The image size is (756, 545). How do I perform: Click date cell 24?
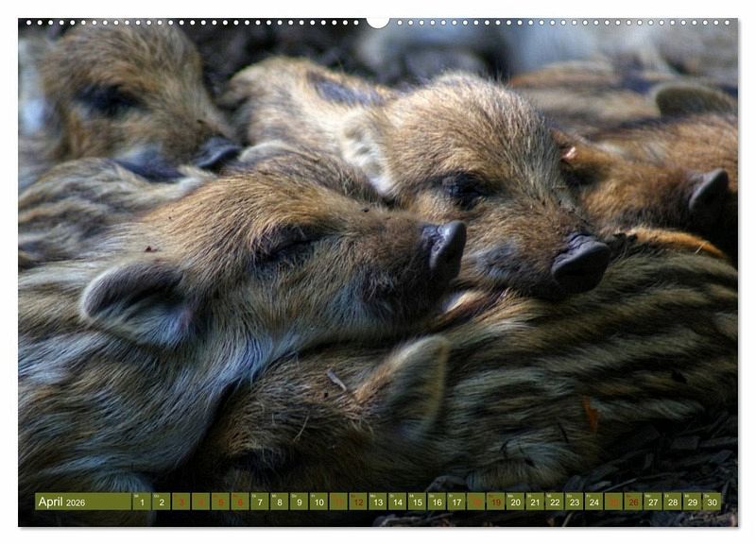tap(593, 502)
